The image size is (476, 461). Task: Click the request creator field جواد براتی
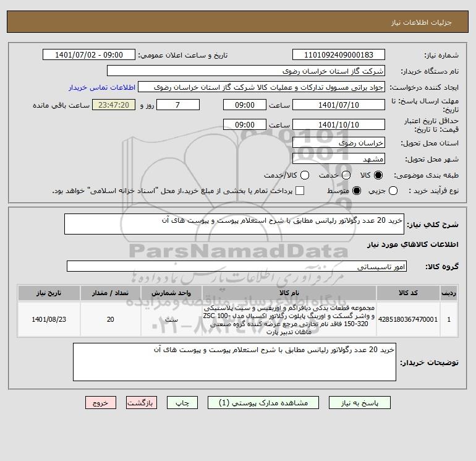261,87
